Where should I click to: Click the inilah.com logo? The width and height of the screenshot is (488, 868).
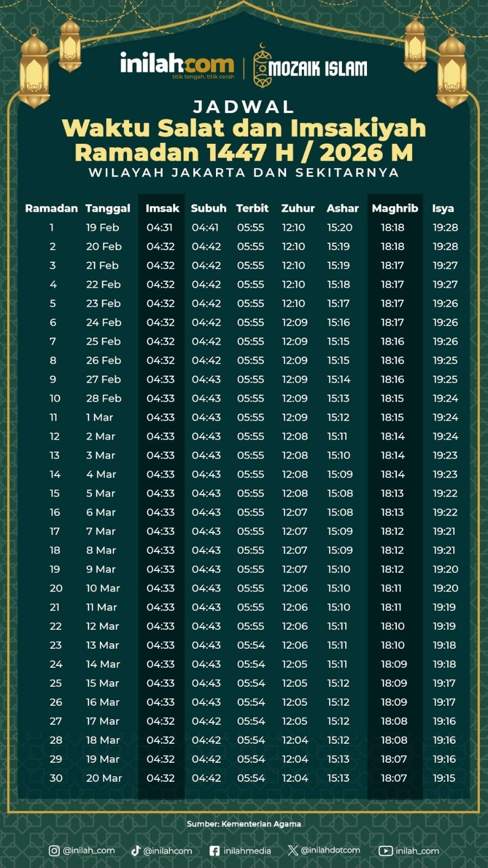(x=177, y=66)
